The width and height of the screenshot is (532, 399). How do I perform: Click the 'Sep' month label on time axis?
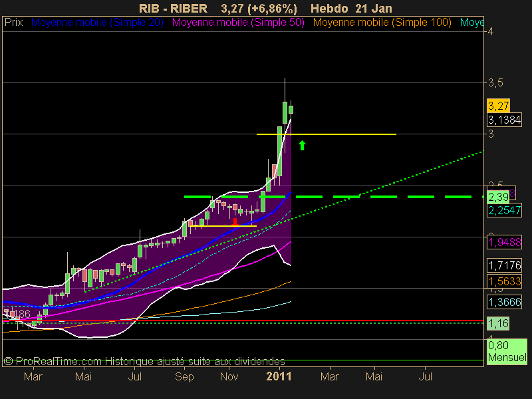point(184,377)
